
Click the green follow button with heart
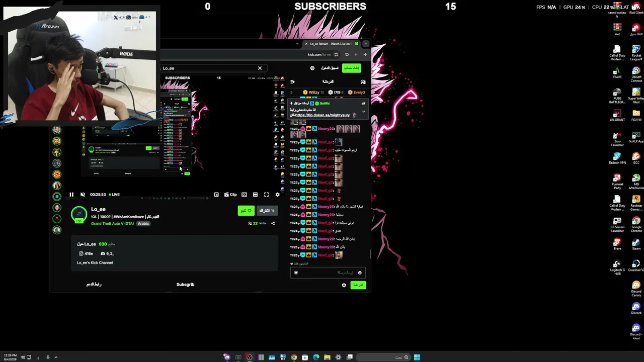coord(246,211)
